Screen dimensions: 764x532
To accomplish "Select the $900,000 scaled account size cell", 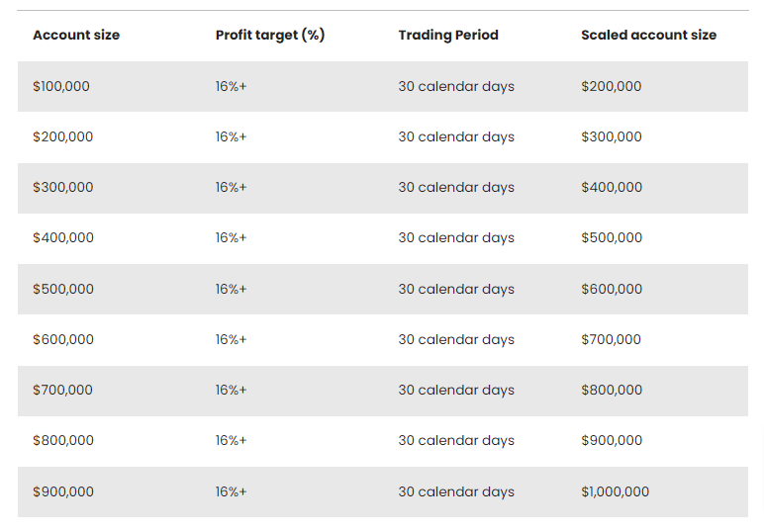I will (x=612, y=440).
